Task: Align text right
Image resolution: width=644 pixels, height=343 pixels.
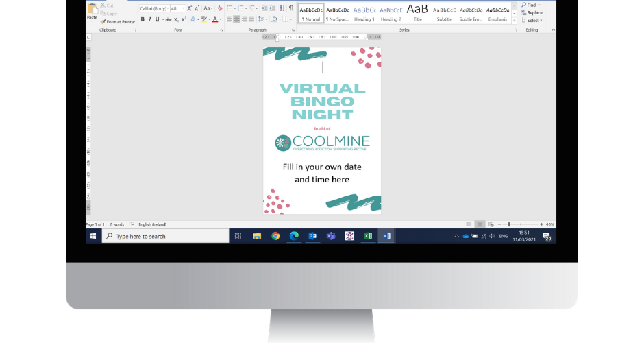Action: click(x=244, y=19)
